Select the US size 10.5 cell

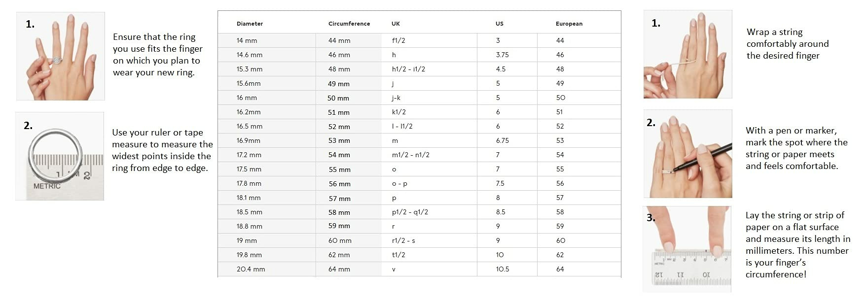502,269
